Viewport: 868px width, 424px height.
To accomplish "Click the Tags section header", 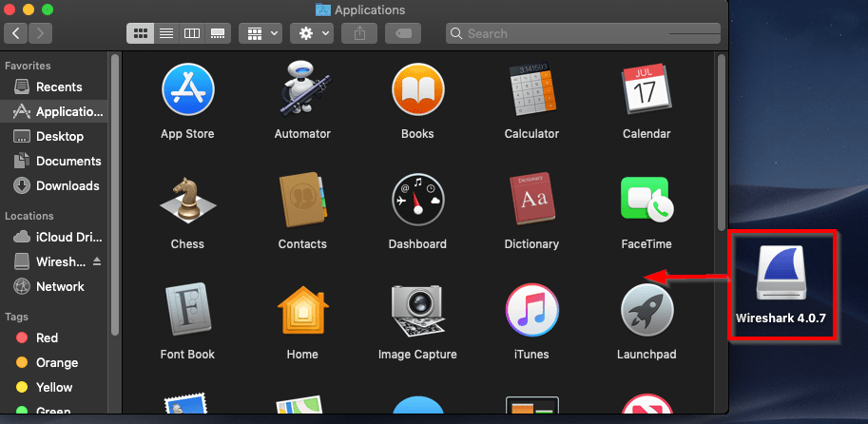I will coord(16,317).
